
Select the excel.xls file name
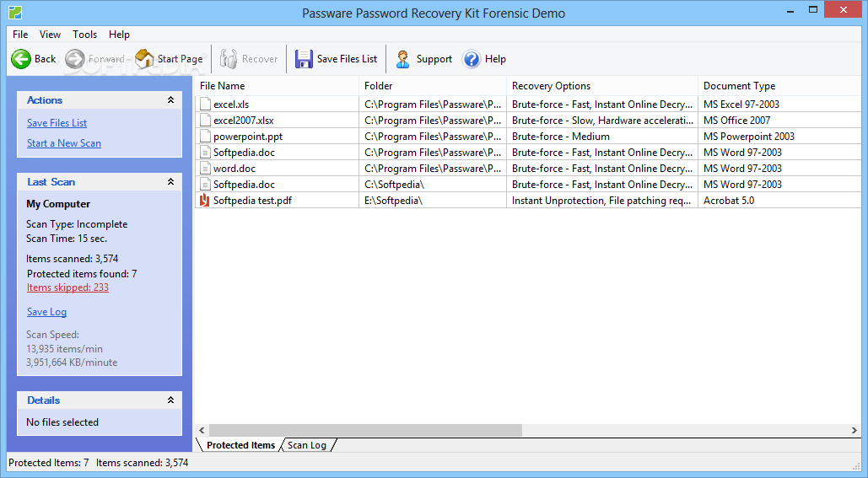(231, 104)
